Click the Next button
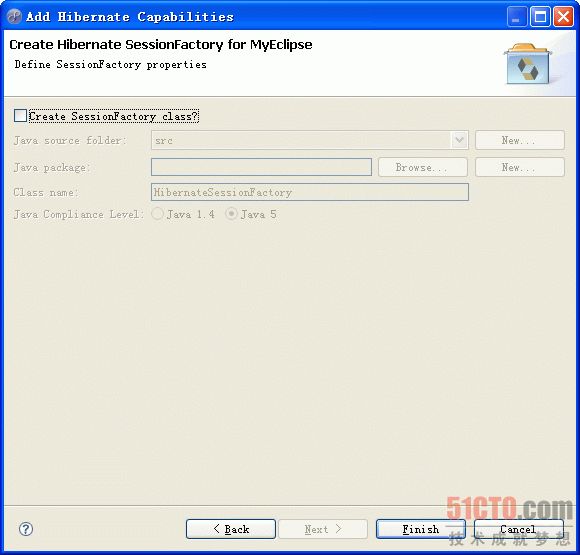This screenshot has width=580, height=555. [323, 529]
